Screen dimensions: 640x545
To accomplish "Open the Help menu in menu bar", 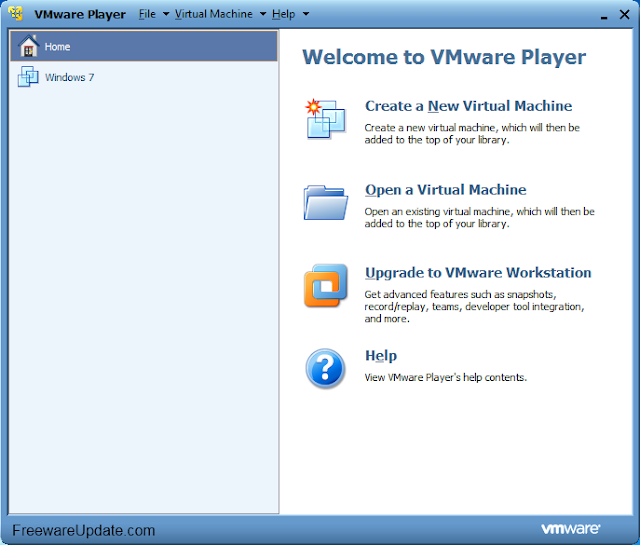I will click(283, 14).
